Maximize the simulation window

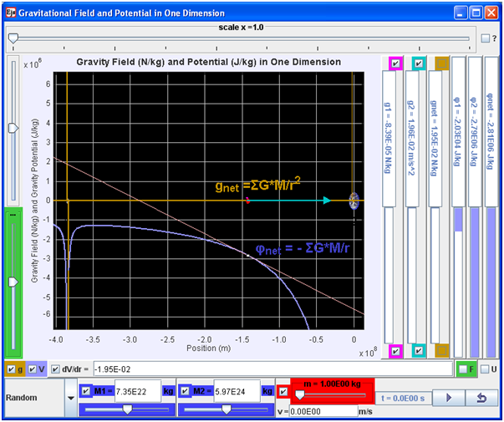[x=476, y=13]
